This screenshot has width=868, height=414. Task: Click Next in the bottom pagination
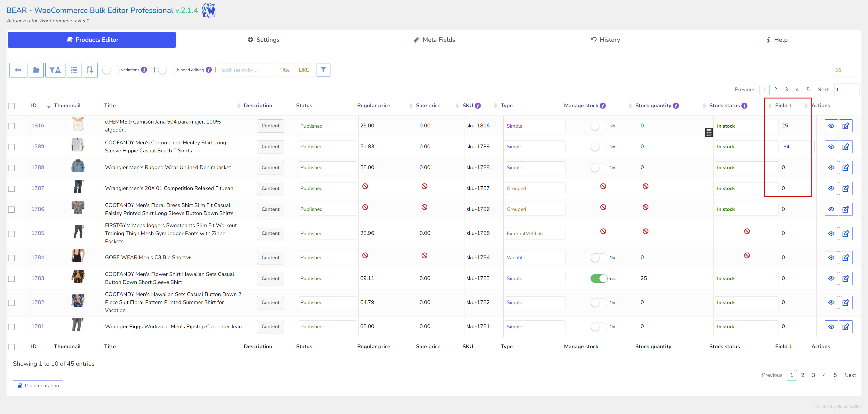850,375
